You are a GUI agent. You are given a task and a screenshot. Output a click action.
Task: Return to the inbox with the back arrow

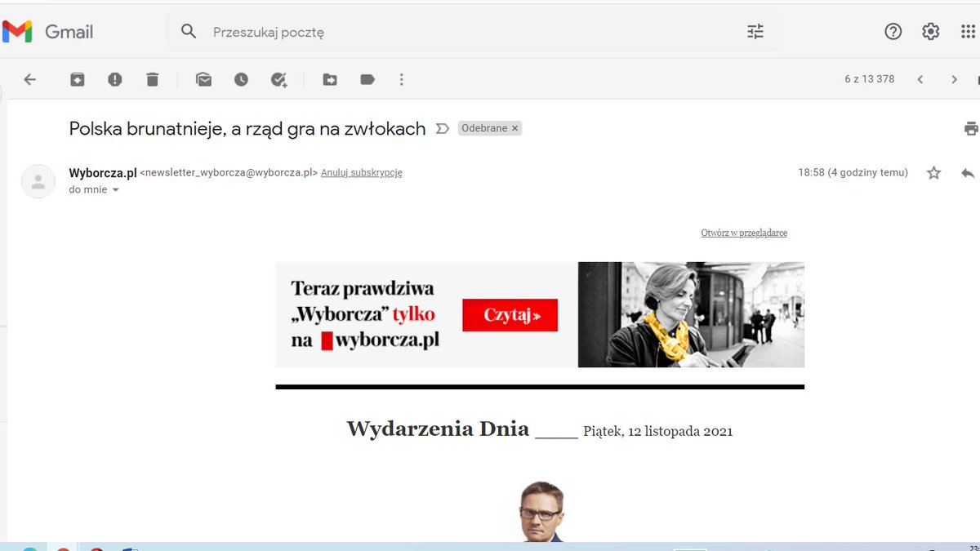tap(30, 79)
